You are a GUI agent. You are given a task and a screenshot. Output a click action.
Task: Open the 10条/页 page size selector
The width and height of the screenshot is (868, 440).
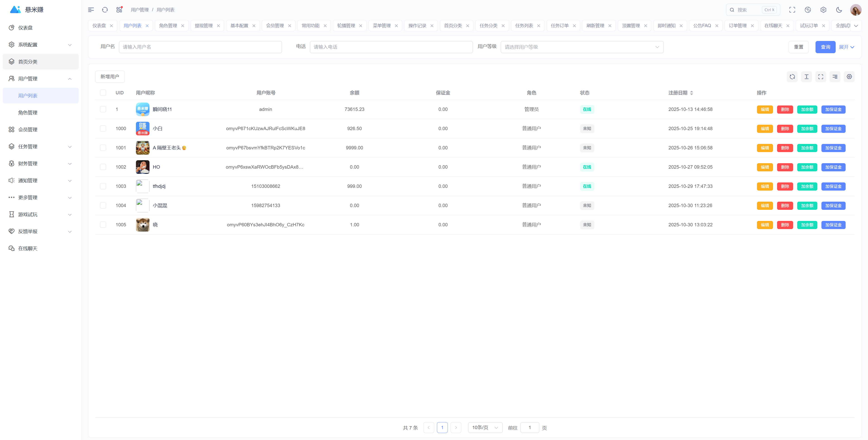485,428
